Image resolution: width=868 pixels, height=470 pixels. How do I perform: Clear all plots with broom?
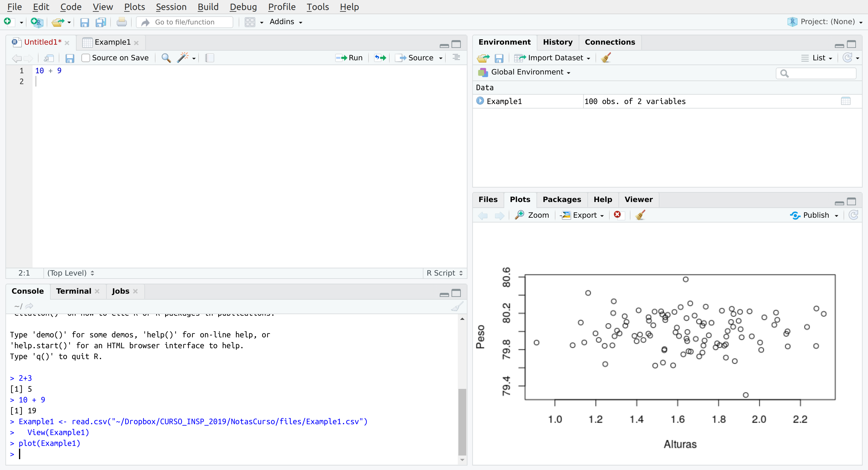640,215
